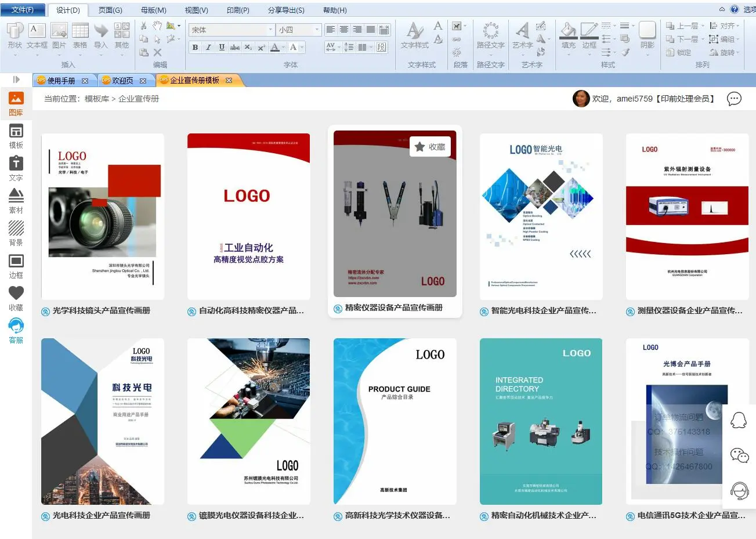Expand the 宋体 font name dropdown

pyautogui.click(x=270, y=30)
